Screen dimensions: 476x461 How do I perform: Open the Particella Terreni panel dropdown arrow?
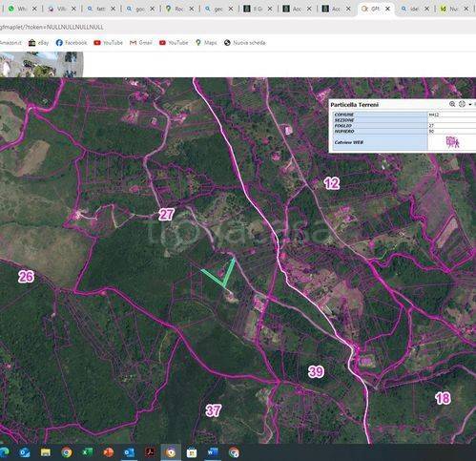pyautogui.click(x=470, y=104)
